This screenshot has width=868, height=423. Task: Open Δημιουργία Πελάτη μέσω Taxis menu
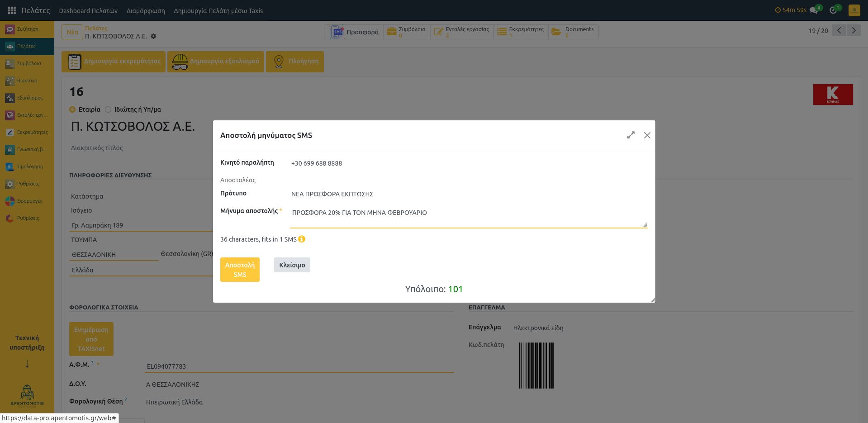218,10
